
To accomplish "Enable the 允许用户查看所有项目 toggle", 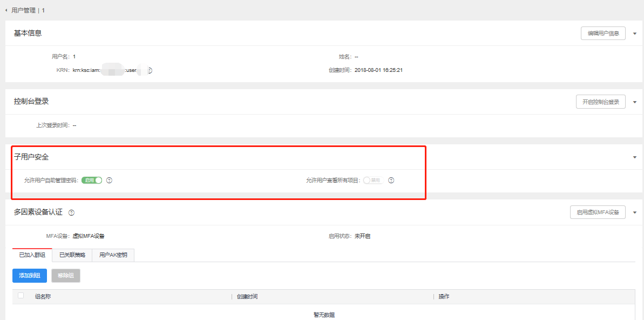I will point(372,181).
